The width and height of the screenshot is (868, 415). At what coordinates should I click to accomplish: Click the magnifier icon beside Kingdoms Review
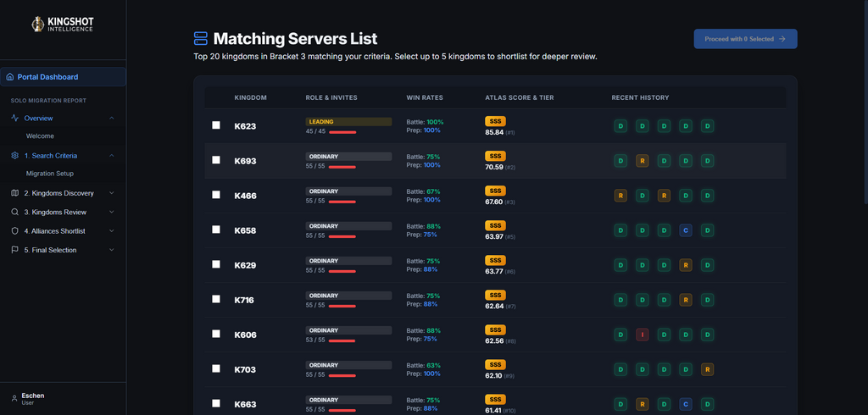coord(15,212)
